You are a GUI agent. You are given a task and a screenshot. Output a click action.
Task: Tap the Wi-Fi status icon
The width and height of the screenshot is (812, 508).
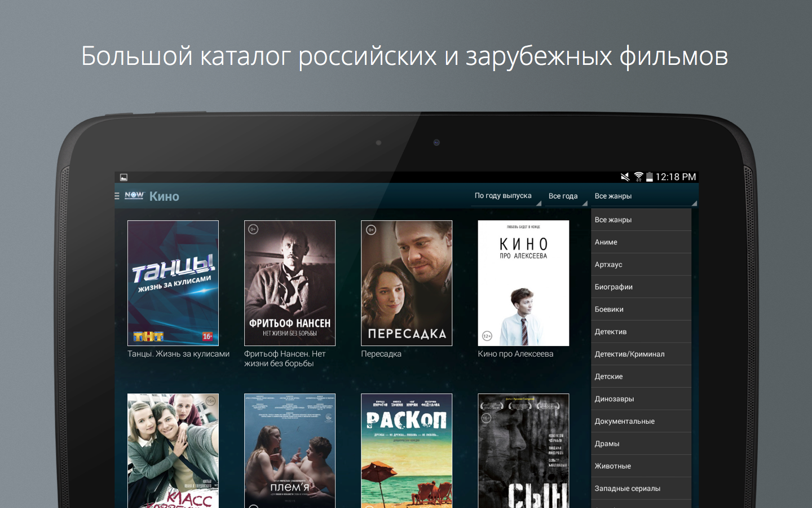pos(638,177)
